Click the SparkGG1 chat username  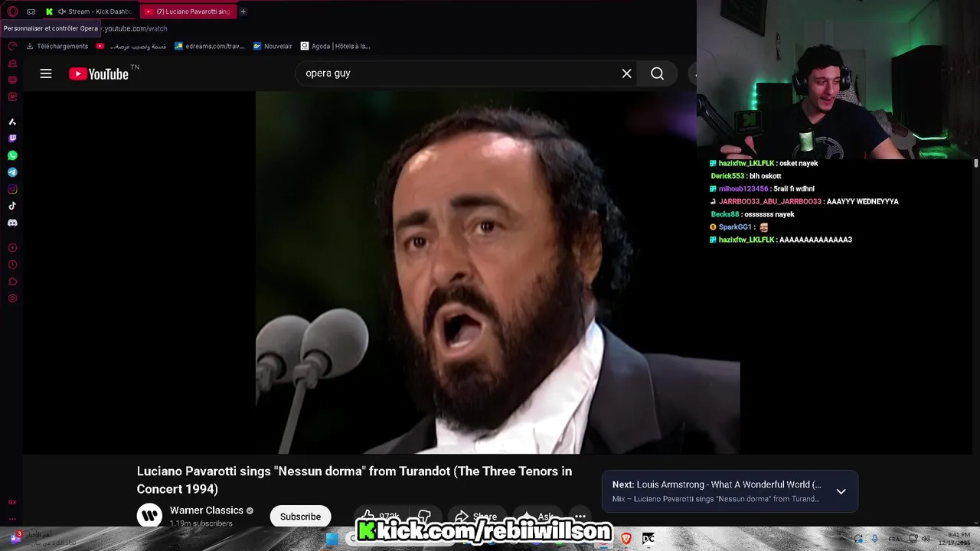(735, 227)
